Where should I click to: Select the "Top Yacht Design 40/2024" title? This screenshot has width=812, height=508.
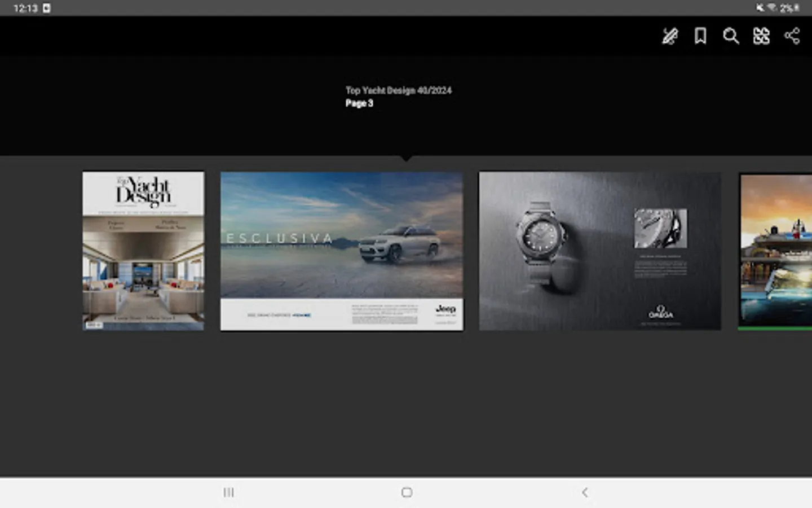399,90
